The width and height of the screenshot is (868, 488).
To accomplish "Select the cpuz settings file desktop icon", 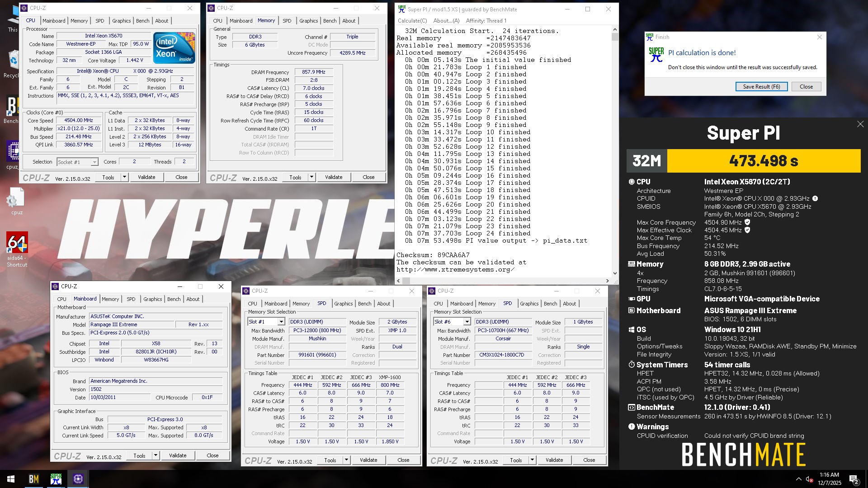I will pos(17,202).
